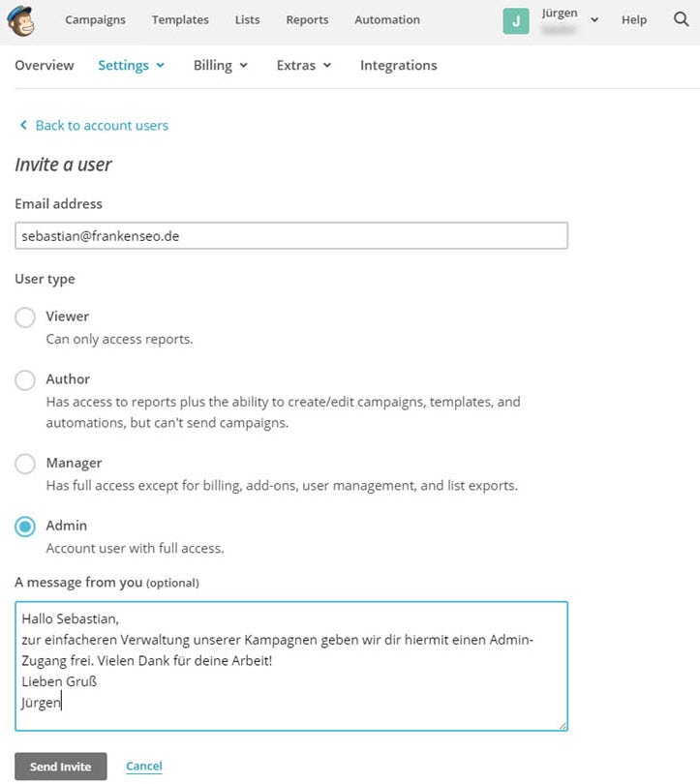
Task: Click the Email address input field
Action: click(290, 236)
